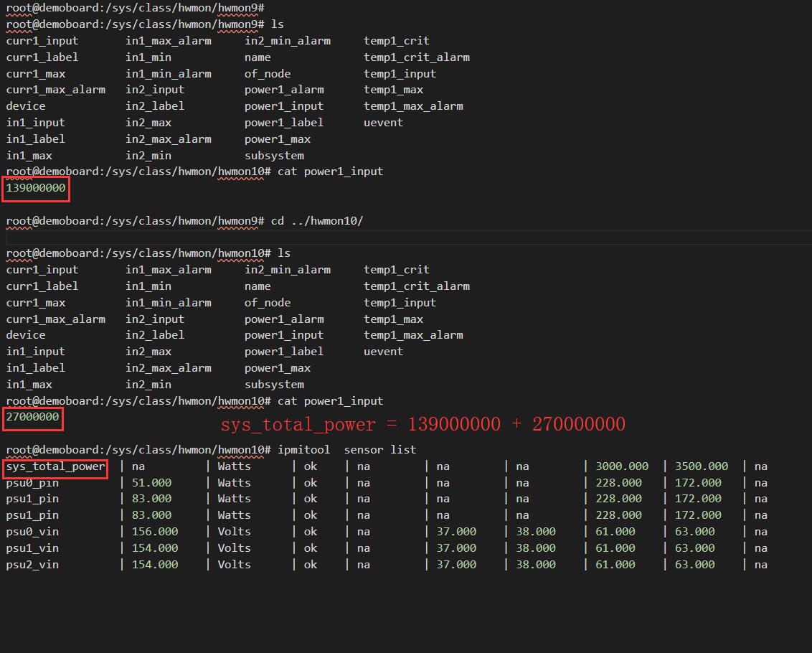Select the 3500.000 threshold value
Image resolution: width=812 pixels, height=653 pixels.
coord(701,466)
